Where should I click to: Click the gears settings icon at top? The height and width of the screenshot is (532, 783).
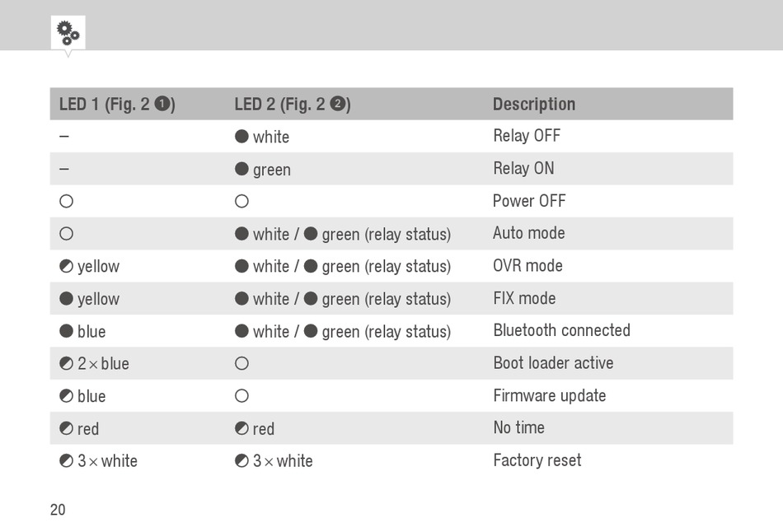pyautogui.click(x=68, y=33)
